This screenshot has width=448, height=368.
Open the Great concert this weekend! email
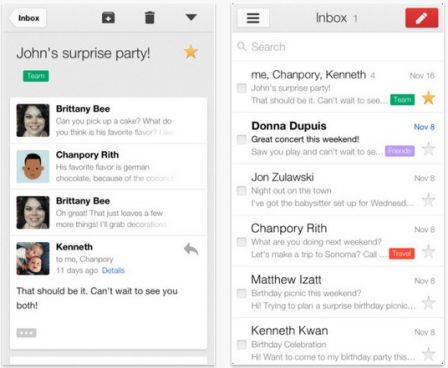coord(337,139)
